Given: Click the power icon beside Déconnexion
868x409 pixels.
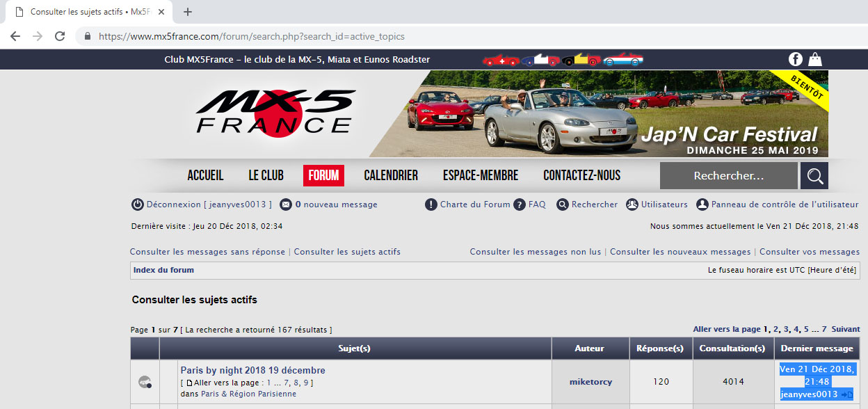Looking at the screenshot, I should 138,205.
